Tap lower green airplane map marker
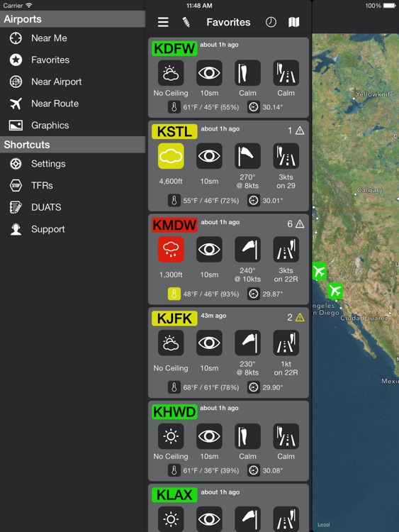This screenshot has height=532, width=399. (x=335, y=291)
